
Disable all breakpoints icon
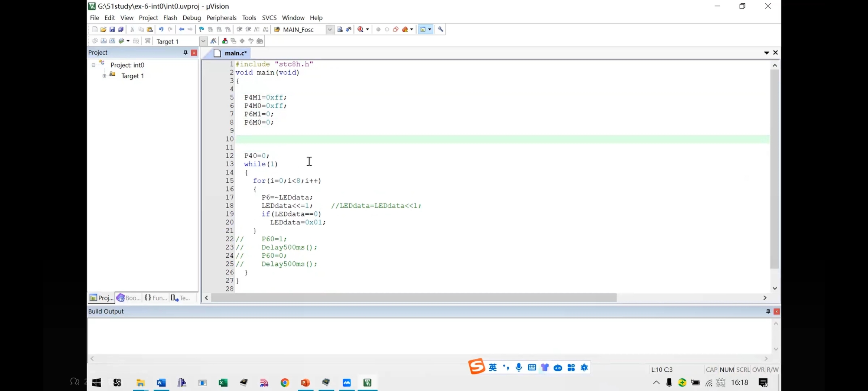(396, 29)
